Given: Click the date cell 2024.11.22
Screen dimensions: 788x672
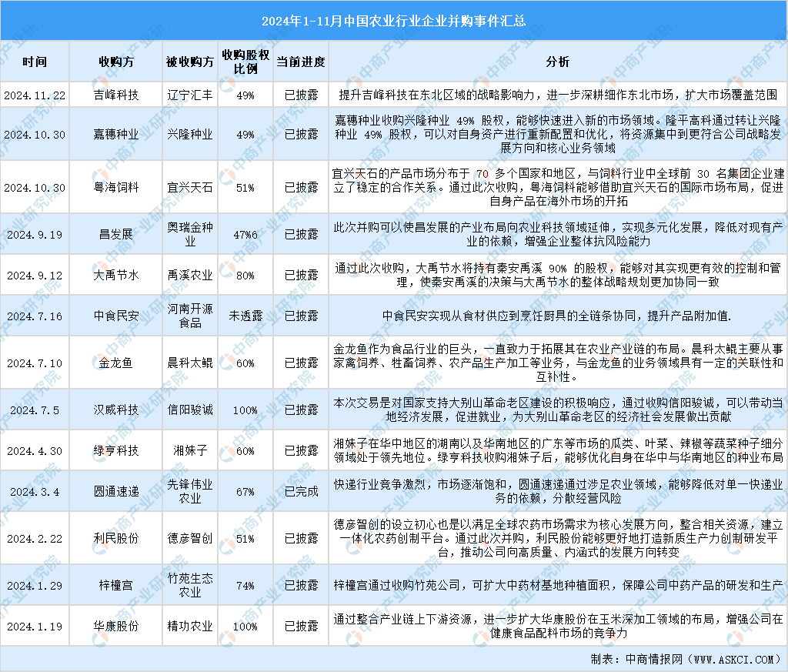Looking at the screenshot, I should pyautogui.click(x=35, y=95).
